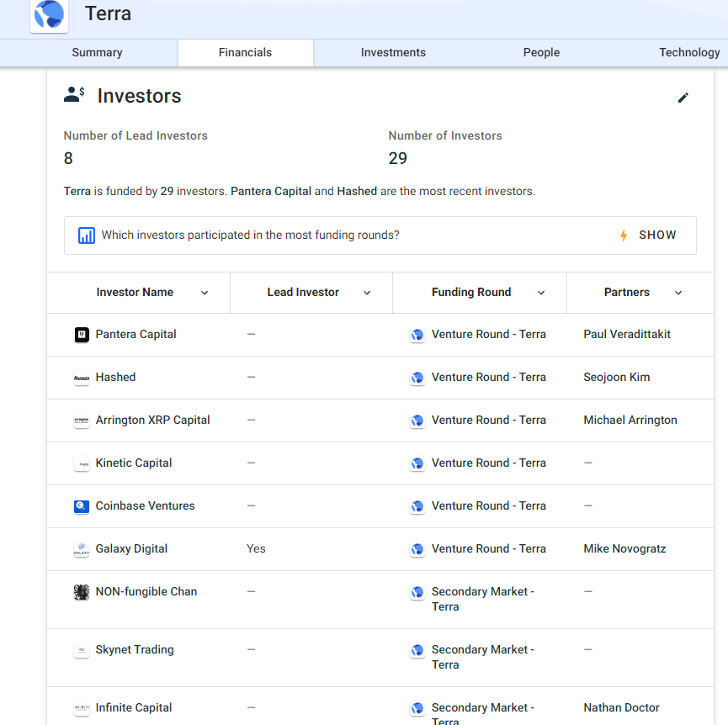The image size is (728, 725).
Task: Click the Lead Investor column header label
Action: click(303, 293)
